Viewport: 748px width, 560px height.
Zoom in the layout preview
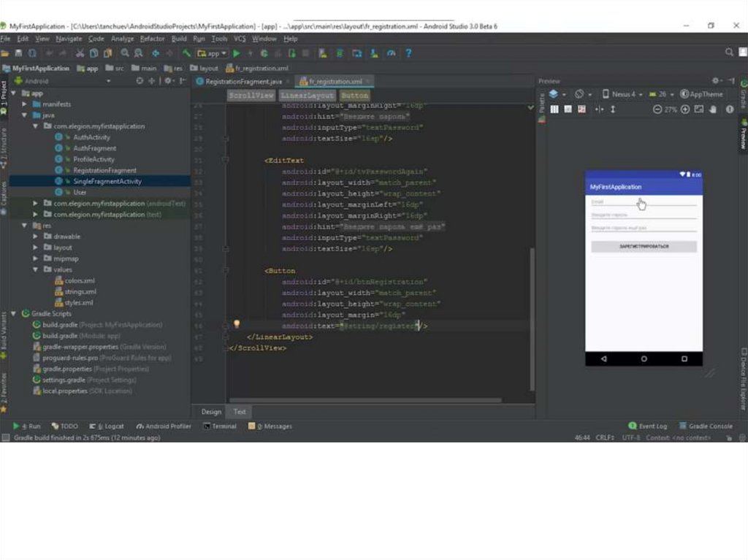coord(685,110)
